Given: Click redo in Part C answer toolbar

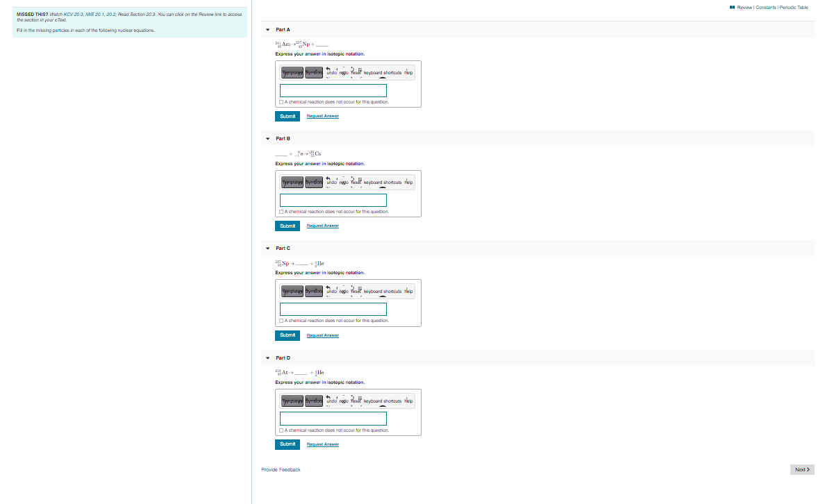Looking at the screenshot, I should pyautogui.click(x=344, y=292).
